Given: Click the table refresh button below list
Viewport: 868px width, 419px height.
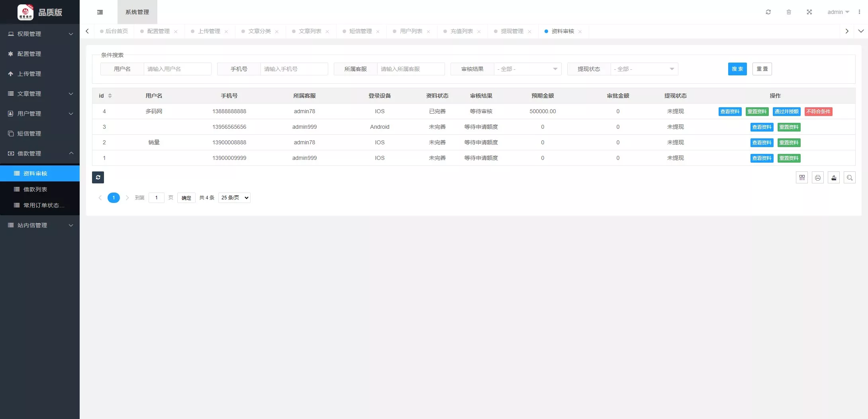Looking at the screenshot, I should click(x=98, y=177).
